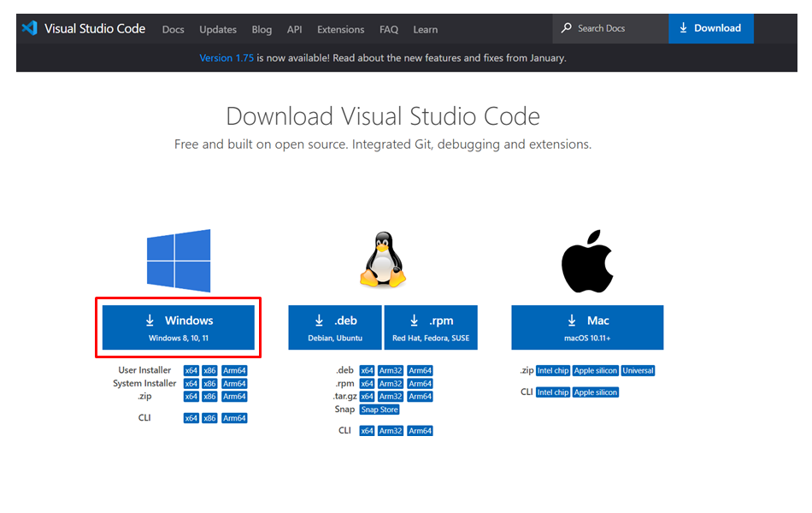Download the .deb Debian, Ubuntu package

coord(335,327)
